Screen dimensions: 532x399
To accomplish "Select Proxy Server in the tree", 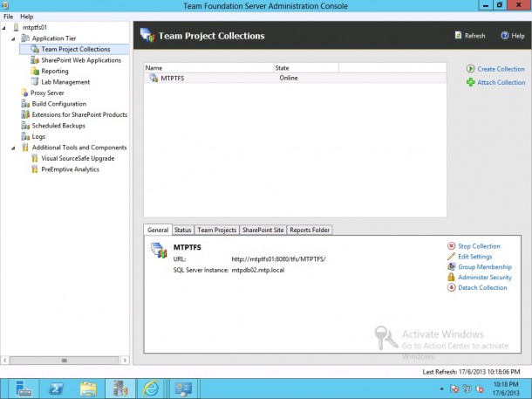I will click(x=47, y=93).
